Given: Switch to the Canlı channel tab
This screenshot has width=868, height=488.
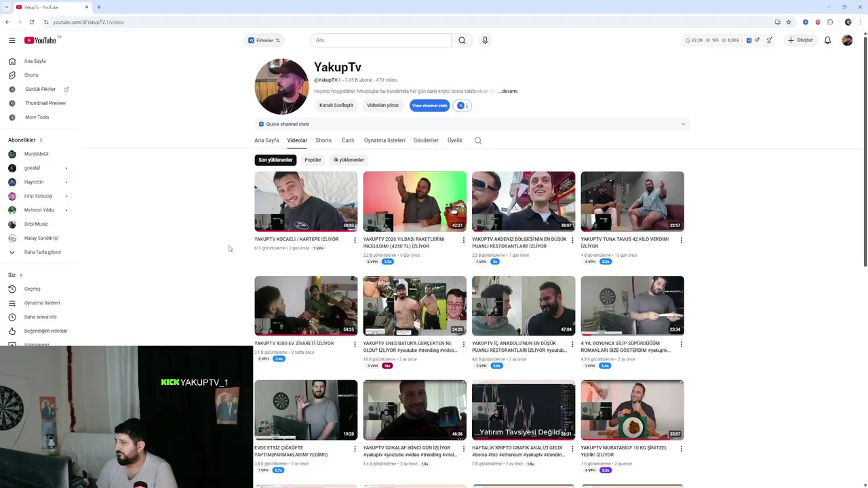Looking at the screenshot, I should coord(348,141).
